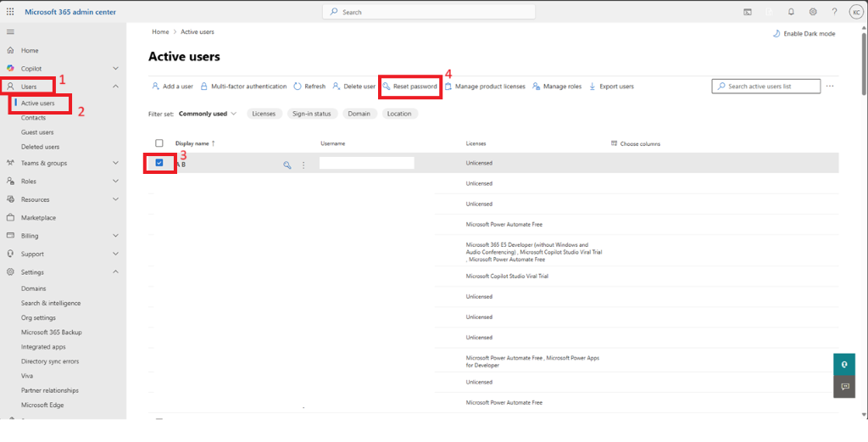
Task: Expand the Billing section chevron
Action: click(x=115, y=235)
